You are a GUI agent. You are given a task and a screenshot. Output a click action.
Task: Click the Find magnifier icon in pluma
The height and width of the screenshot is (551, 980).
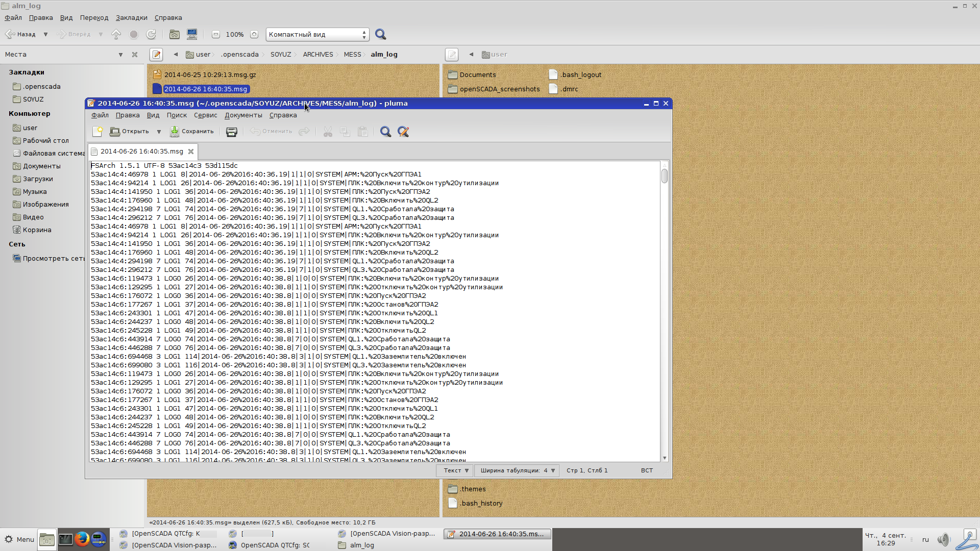click(385, 132)
